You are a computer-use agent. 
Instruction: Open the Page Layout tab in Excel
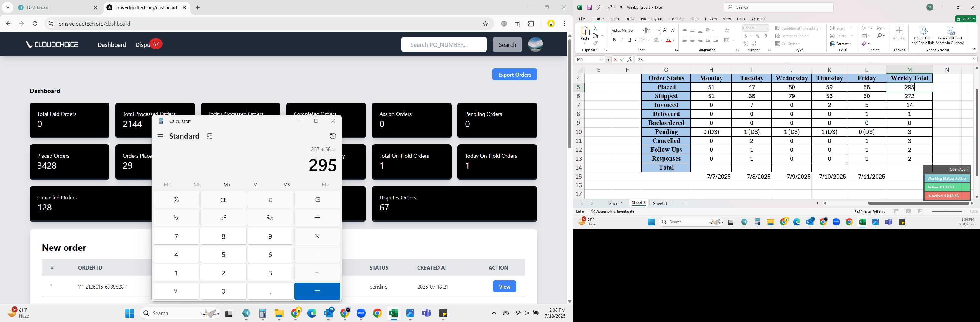(x=651, y=19)
